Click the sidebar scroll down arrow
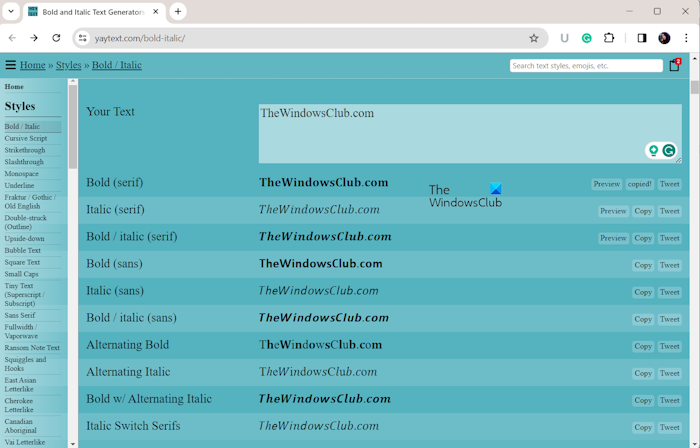Viewport: 700px width, 448px height. point(73,444)
